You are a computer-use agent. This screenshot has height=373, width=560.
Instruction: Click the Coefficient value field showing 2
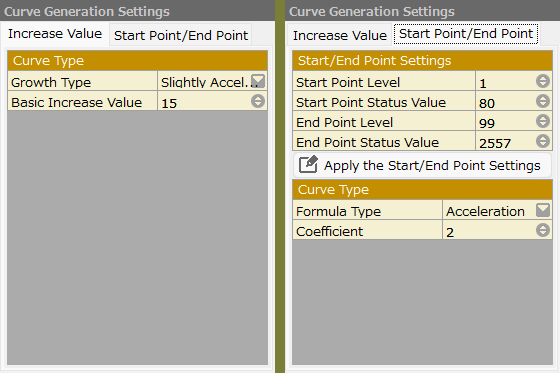pyautogui.click(x=497, y=230)
